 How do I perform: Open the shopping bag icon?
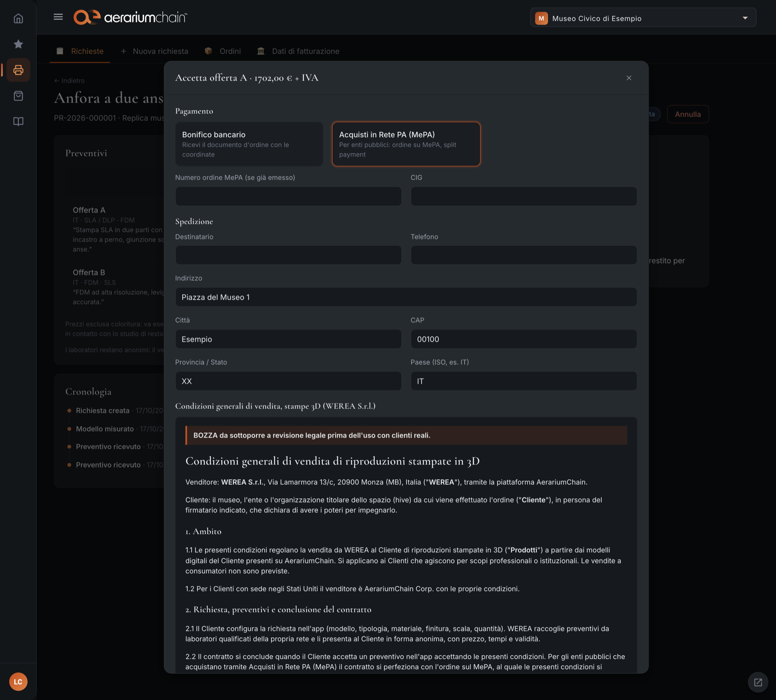(18, 96)
